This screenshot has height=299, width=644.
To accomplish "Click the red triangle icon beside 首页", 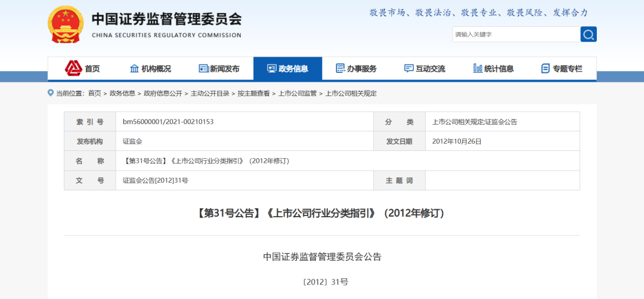I will (x=73, y=68).
